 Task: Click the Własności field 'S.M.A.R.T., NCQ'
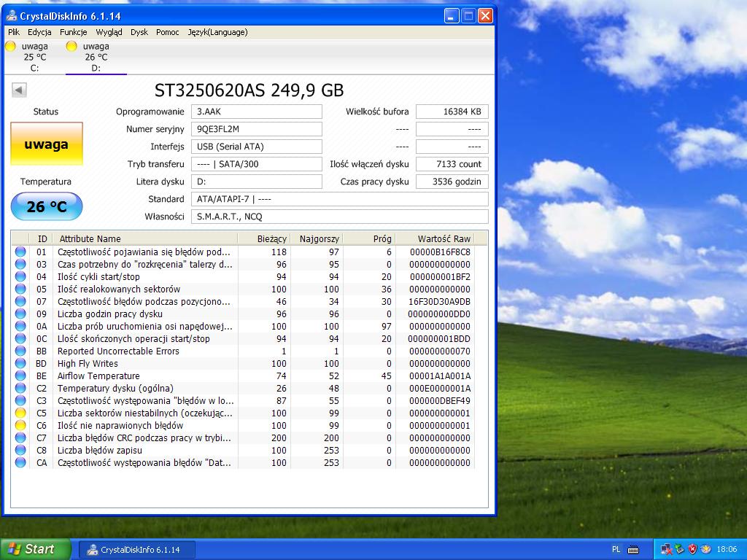[340, 217]
